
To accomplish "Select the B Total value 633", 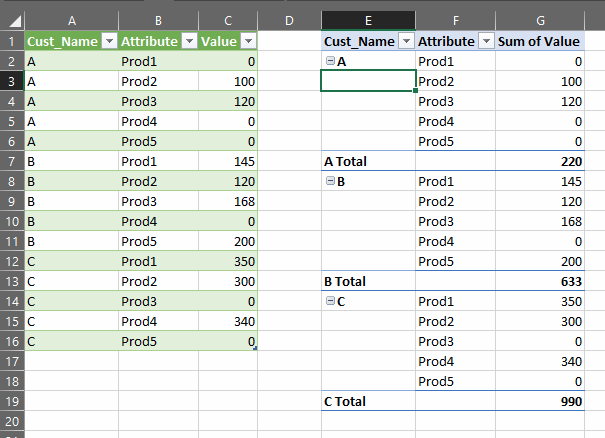I will tap(540, 281).
